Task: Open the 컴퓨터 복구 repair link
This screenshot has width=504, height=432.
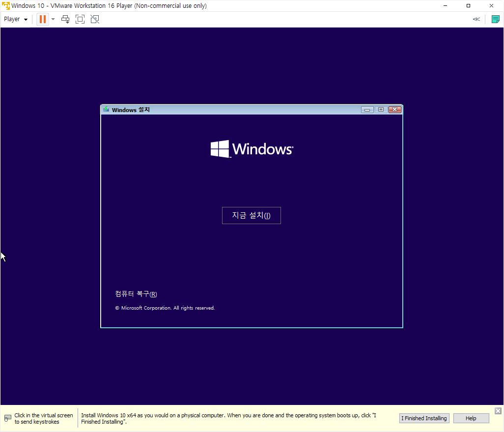Action: coord(136,294)
